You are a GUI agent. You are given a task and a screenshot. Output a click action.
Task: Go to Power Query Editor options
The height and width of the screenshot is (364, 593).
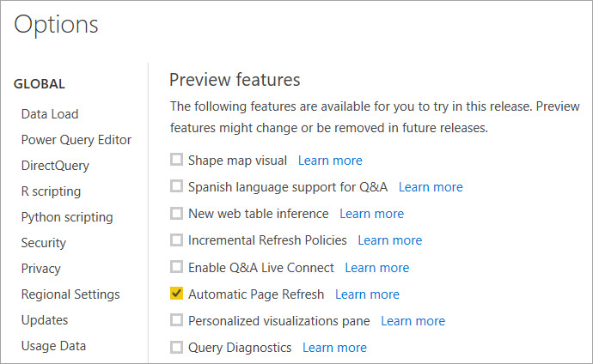pos(76,140)
